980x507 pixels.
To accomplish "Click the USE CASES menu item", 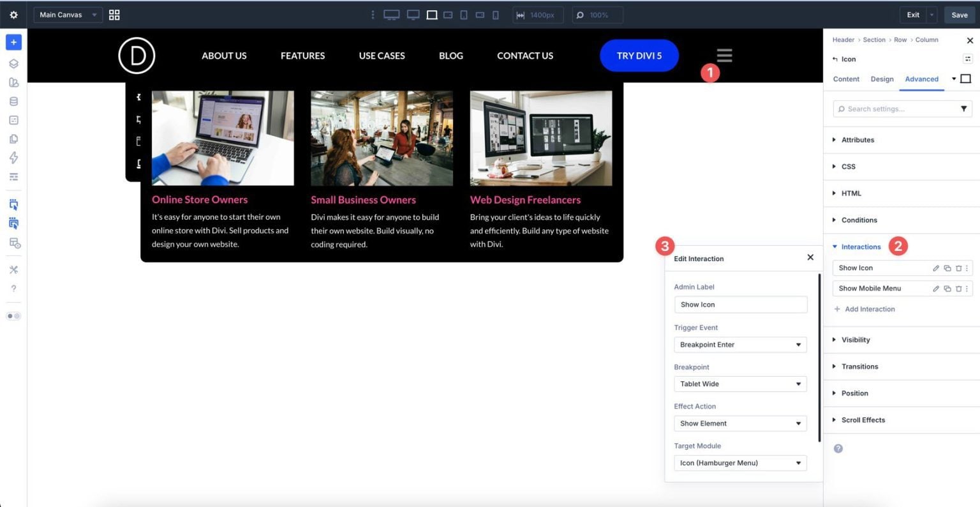I will click(382, 56).
